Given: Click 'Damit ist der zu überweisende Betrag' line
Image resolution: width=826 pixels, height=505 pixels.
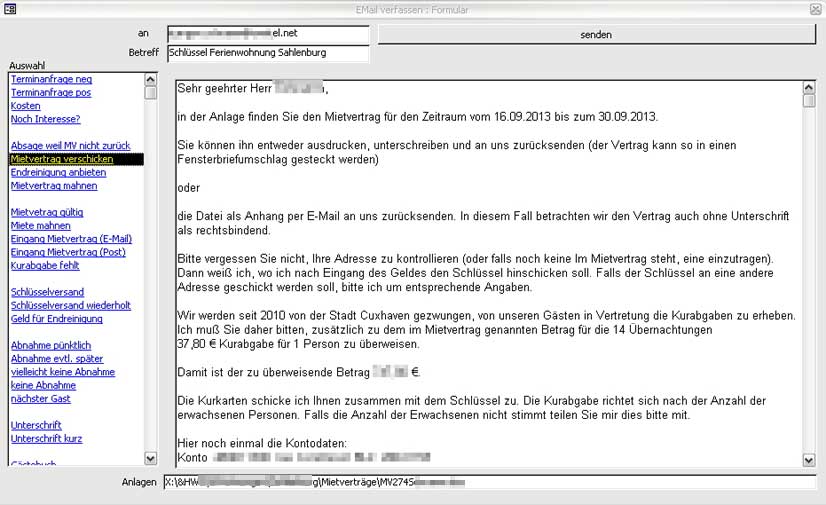Looking at the screenshot, I should 299,372.
